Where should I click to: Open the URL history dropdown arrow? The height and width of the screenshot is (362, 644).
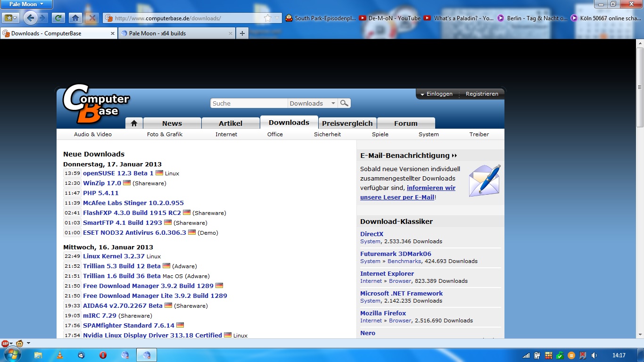click(277, 18)
